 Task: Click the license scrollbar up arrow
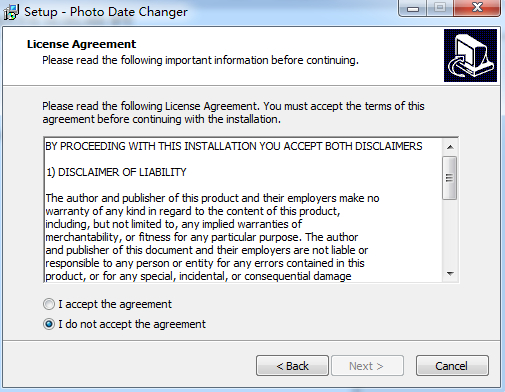pos(450,147)
